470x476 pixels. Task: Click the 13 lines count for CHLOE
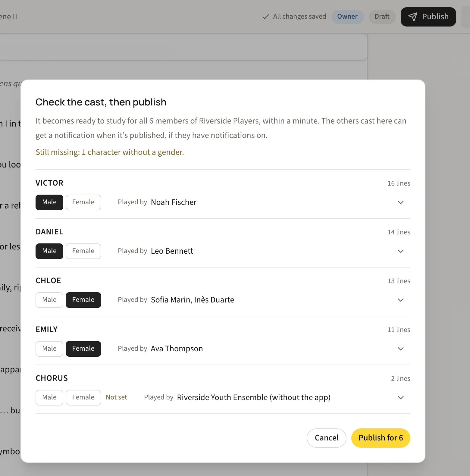pos(399,281)
